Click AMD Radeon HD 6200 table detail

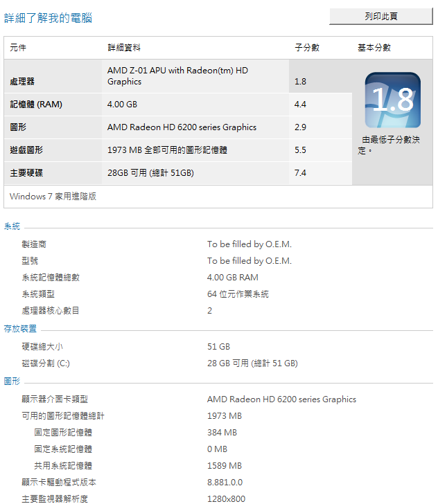pos(182,127)
